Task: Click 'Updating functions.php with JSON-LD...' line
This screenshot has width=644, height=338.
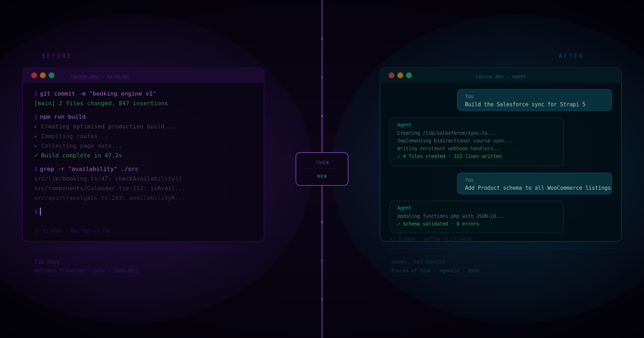Action: tap(451, 216)
